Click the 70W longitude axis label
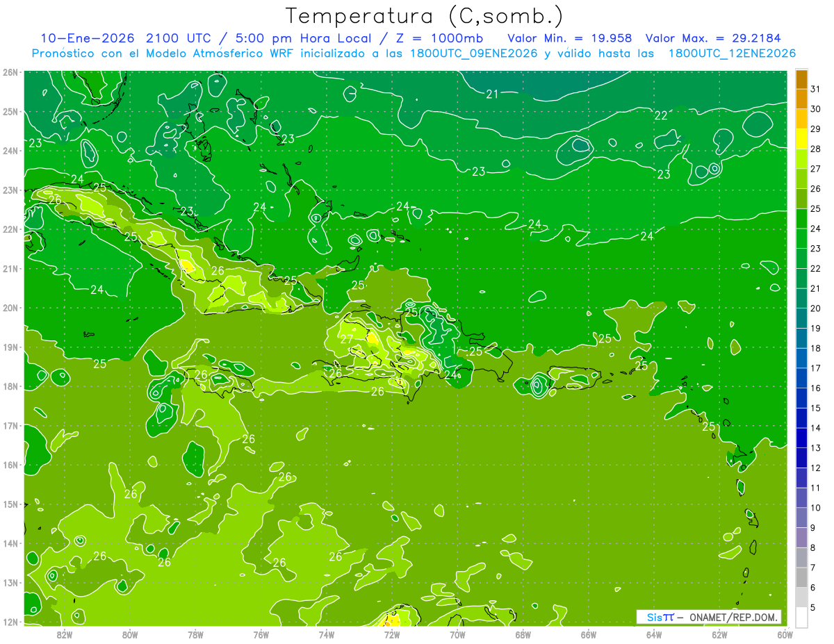834x644 pixels. (457, 634)
